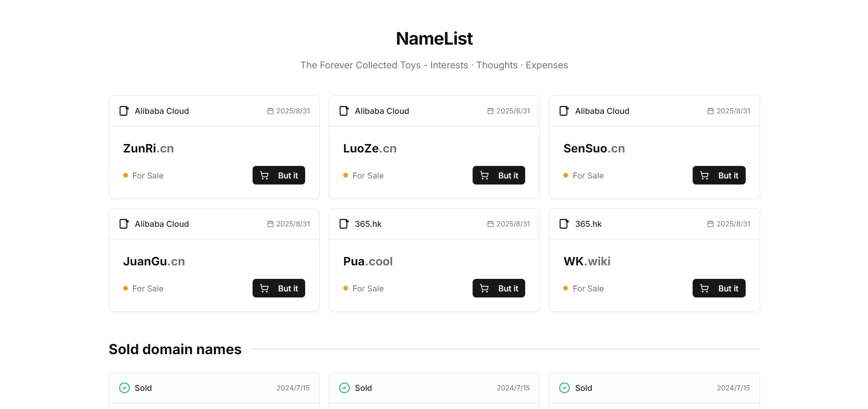Click the 365.hk icon on WK.wiki card
This screenshot has width=868, height=409.
[x=564, y=224]
